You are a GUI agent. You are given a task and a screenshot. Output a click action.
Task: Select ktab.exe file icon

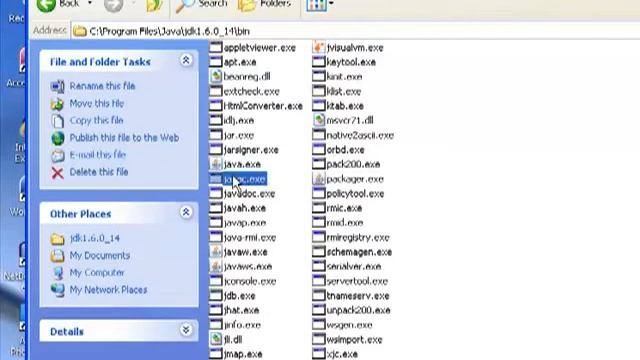[x=318, y=106]
